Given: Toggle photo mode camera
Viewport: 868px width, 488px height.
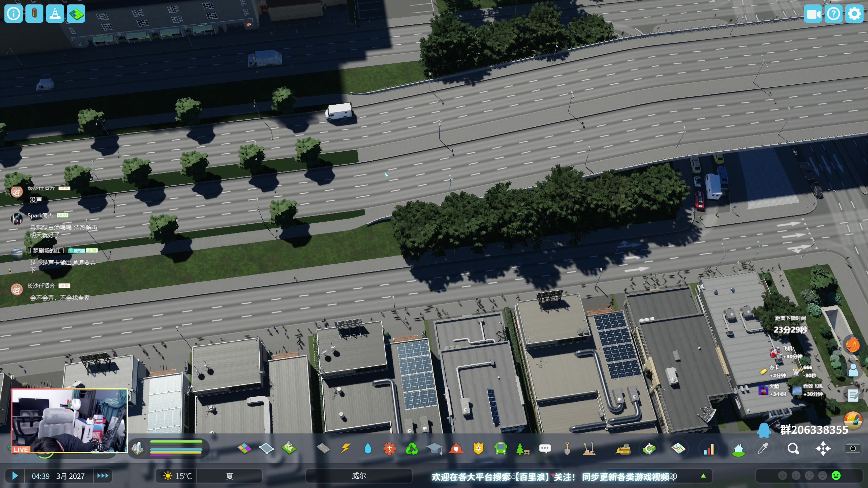Looking at the screenshot, I should coord(852,449).
